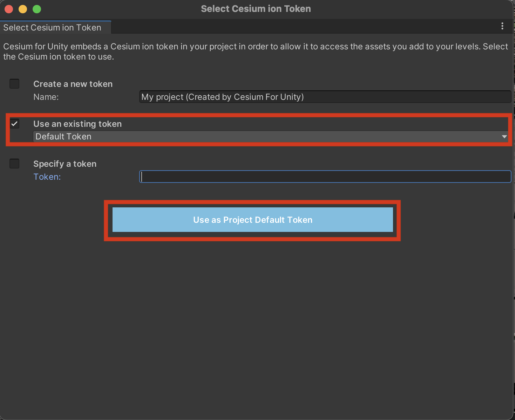This screenshot has width=515, height=420.
Task: Check the Create a new token checkbox
Action: [14, 84]
